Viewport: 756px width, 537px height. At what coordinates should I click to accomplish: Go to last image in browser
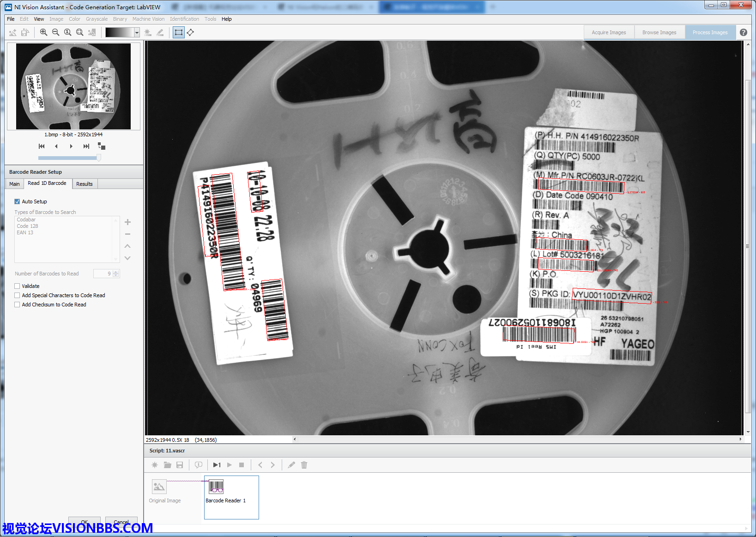86,146
